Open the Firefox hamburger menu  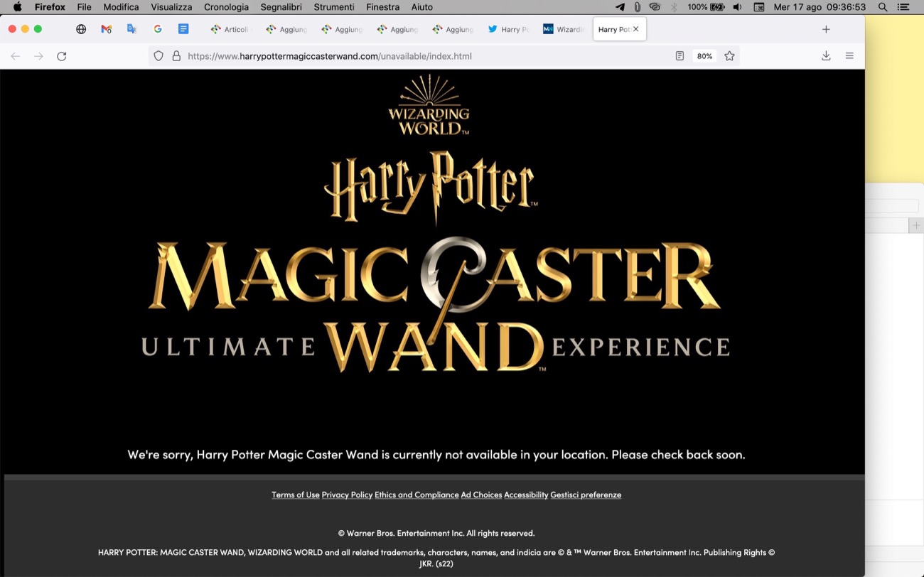pyautogui.click(x=849, y=56)
